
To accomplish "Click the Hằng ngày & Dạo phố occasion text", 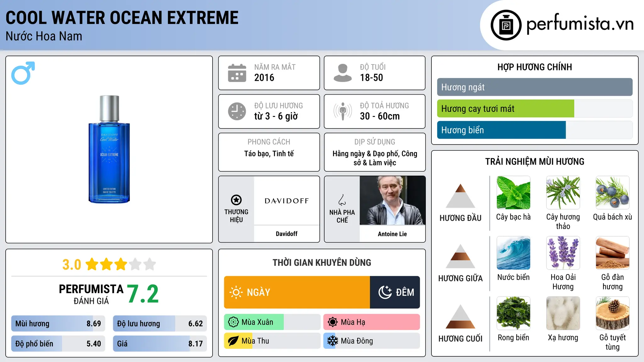I will 375,158.
